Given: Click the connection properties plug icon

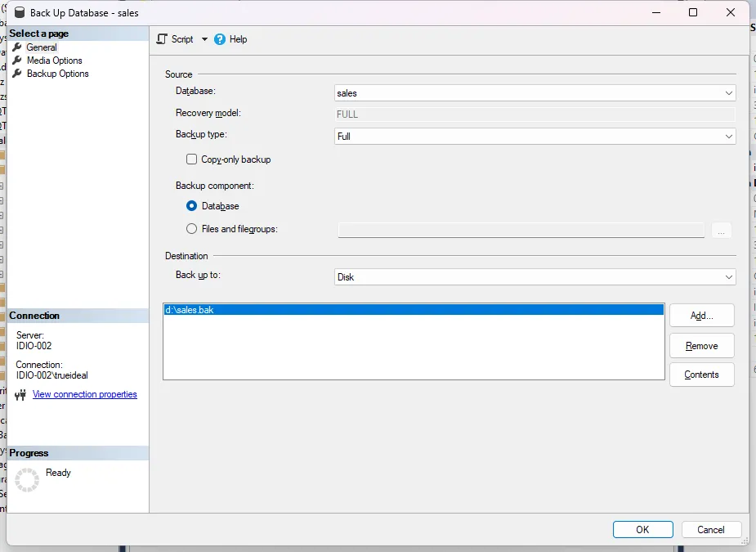Looking at the screenshot, I should pyautogui.click(x=21, y=395).
